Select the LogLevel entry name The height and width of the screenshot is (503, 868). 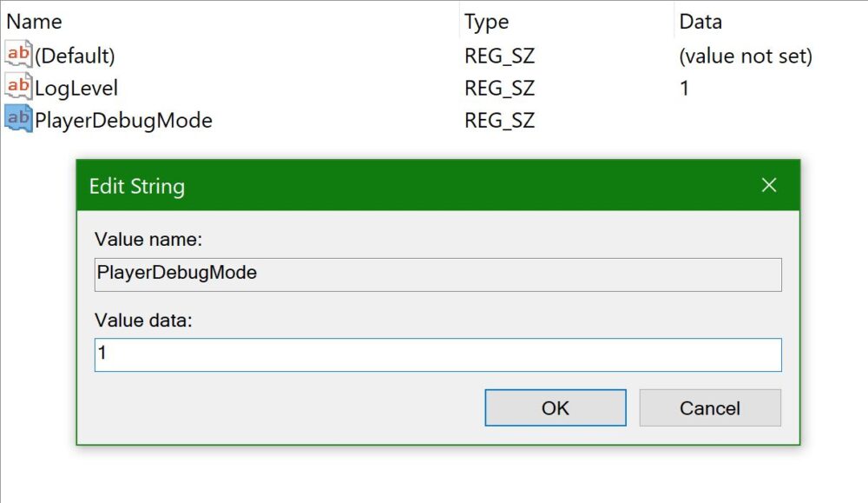tap(76, 88)
